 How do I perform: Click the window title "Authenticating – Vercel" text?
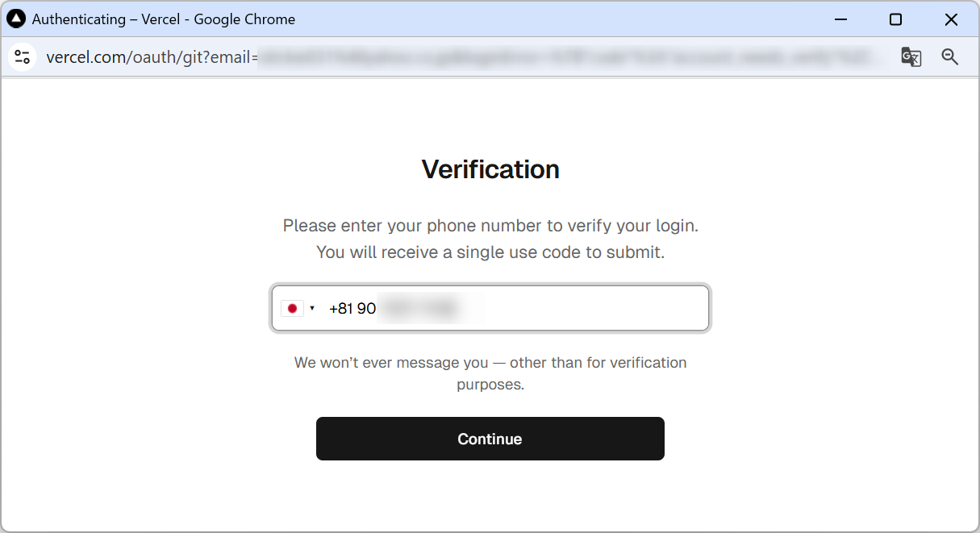(x=164, y=19)
